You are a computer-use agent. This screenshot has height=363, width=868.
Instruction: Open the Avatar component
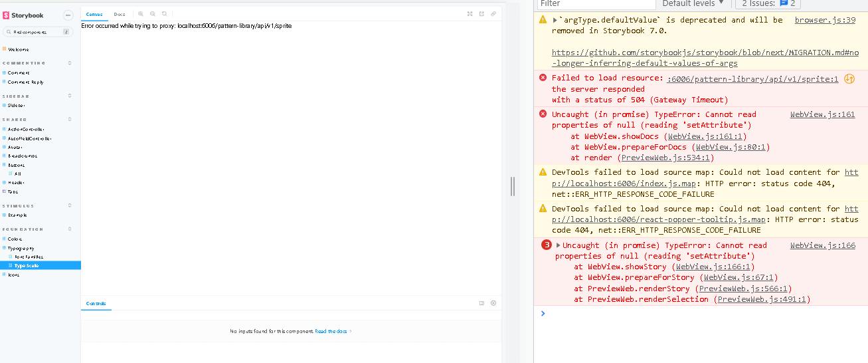click(x=15, y=147)
